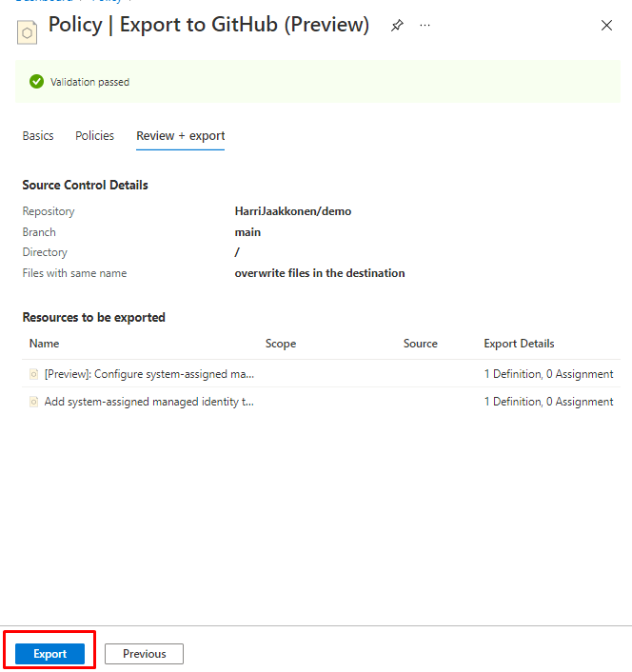Screen dimensions: 632x672
Task: Open the Policies tab
Action: point(94,136)
